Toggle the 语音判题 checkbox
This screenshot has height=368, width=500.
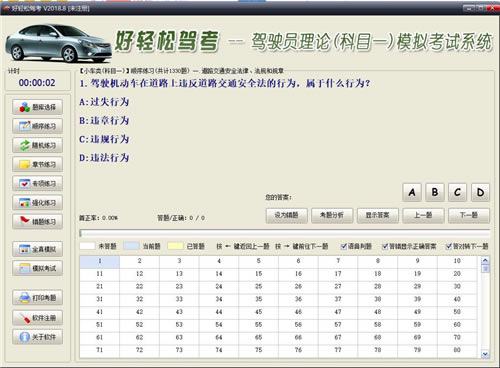tap(344, 246)
